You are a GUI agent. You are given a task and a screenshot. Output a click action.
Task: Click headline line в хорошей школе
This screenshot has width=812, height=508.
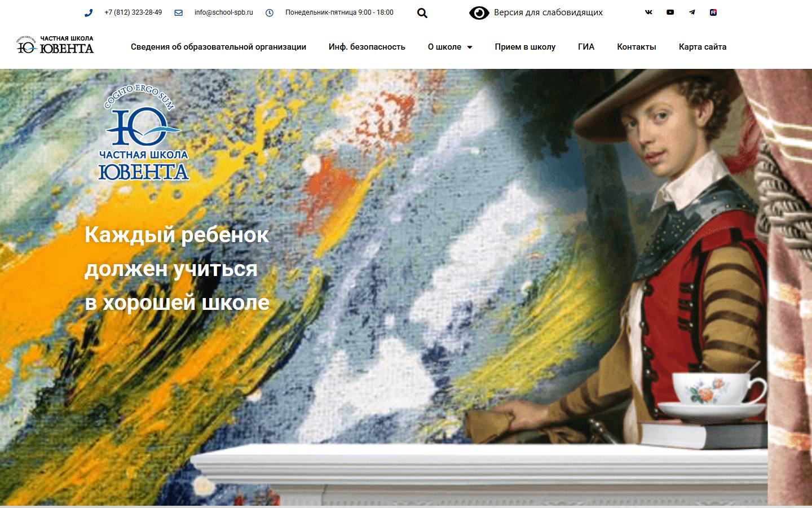coord(177,302)
